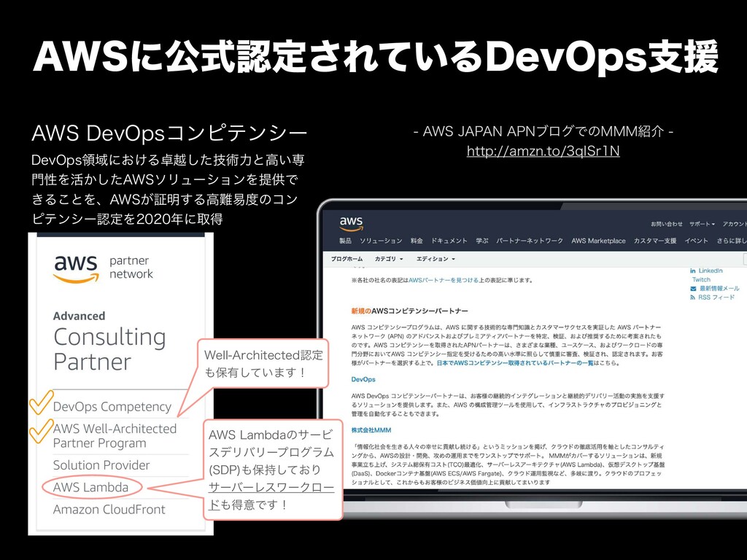Click the AWS logo in browser header
This screenshot has width=747, height=560.
pyautogui.click(x=351, y=223)
